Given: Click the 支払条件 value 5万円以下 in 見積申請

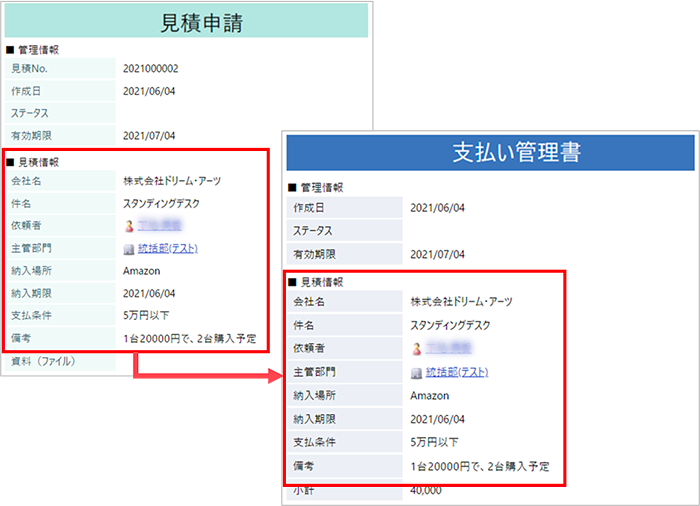Looking at the screenshot, I should pos(146,315).
